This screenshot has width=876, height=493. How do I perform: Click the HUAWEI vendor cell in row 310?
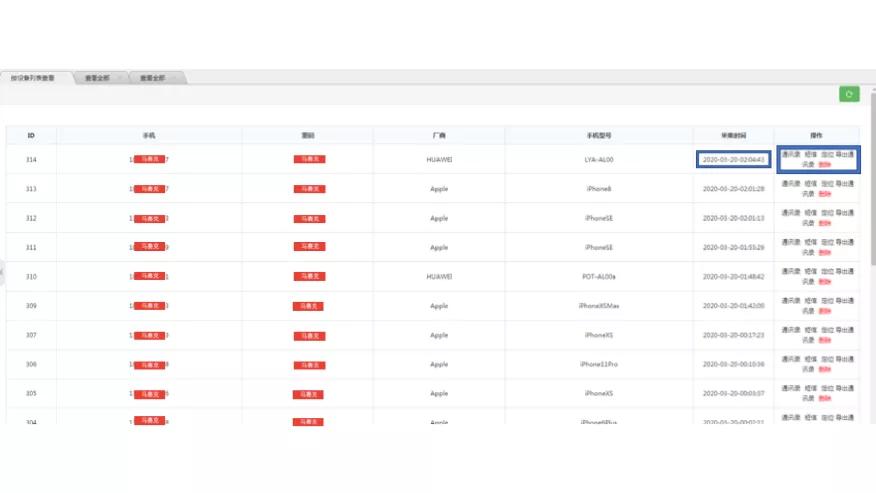(439, 277)
